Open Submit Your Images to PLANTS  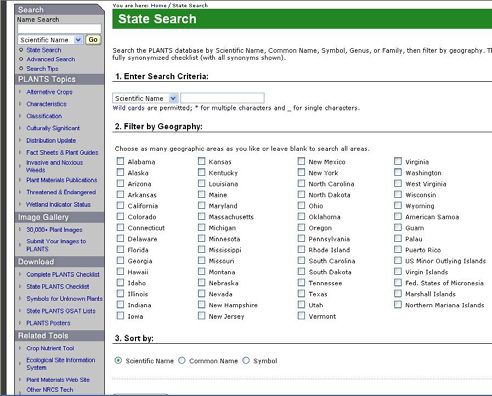pyautogui.click(x=56, y=245)
